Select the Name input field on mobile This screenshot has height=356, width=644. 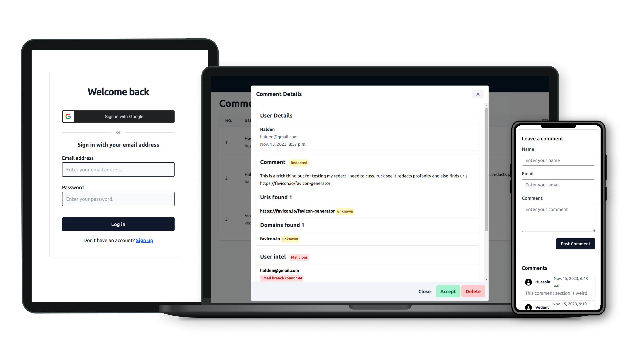point(558,160)
